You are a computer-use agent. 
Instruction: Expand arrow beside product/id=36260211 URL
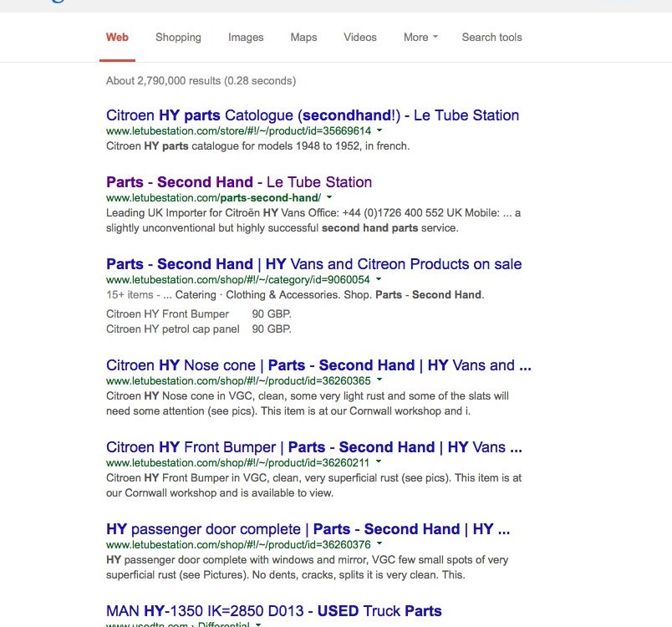[x=379, y=462]
